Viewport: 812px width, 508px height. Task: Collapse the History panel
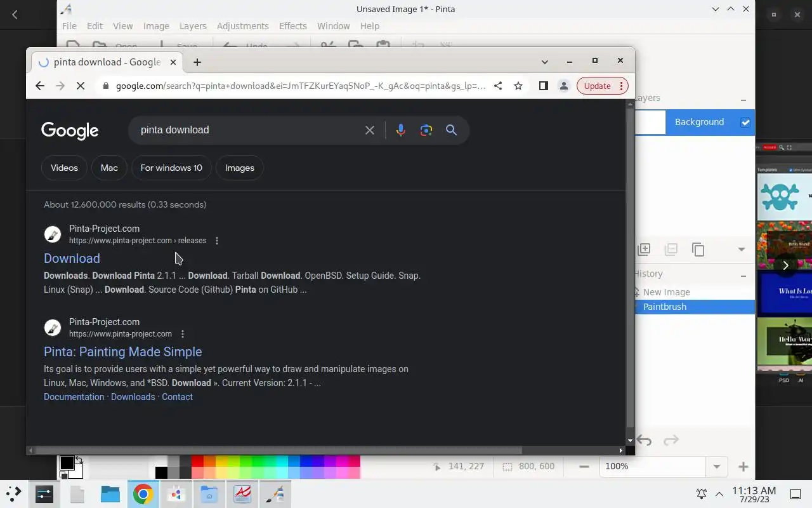coord(743,276)
